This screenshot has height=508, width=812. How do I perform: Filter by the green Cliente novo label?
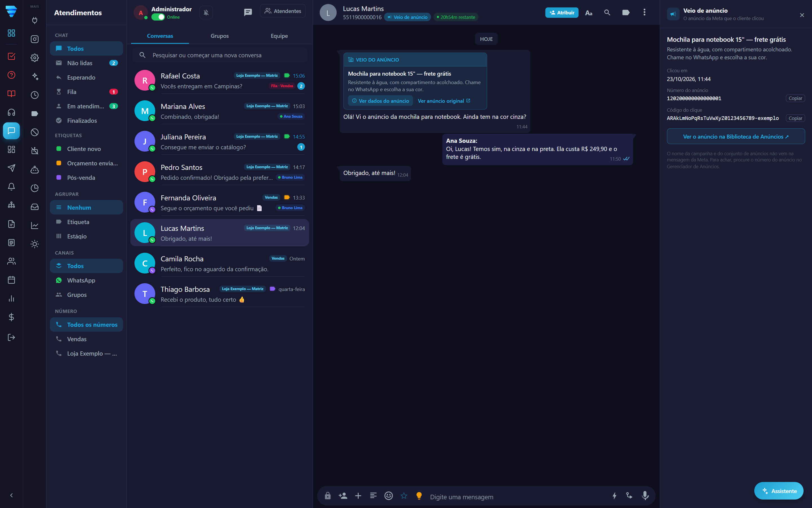(x=87, y=149)
